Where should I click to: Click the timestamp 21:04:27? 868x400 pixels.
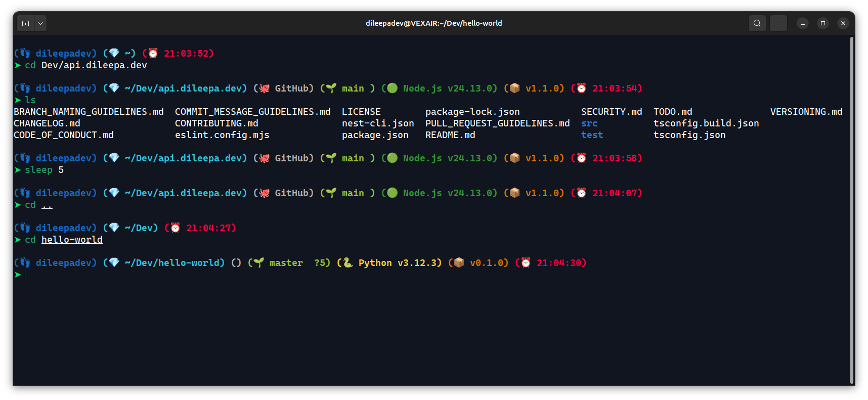click(x=208, y=228)
